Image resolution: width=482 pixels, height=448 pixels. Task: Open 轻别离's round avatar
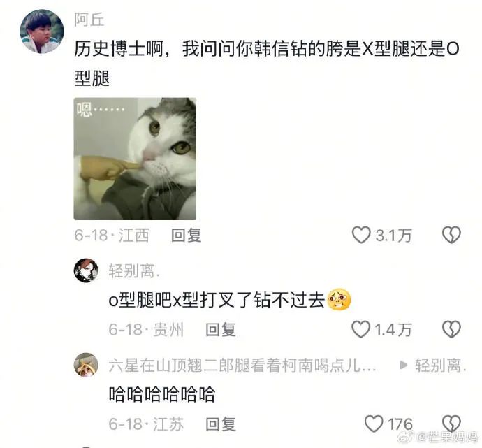pos(86,270)
